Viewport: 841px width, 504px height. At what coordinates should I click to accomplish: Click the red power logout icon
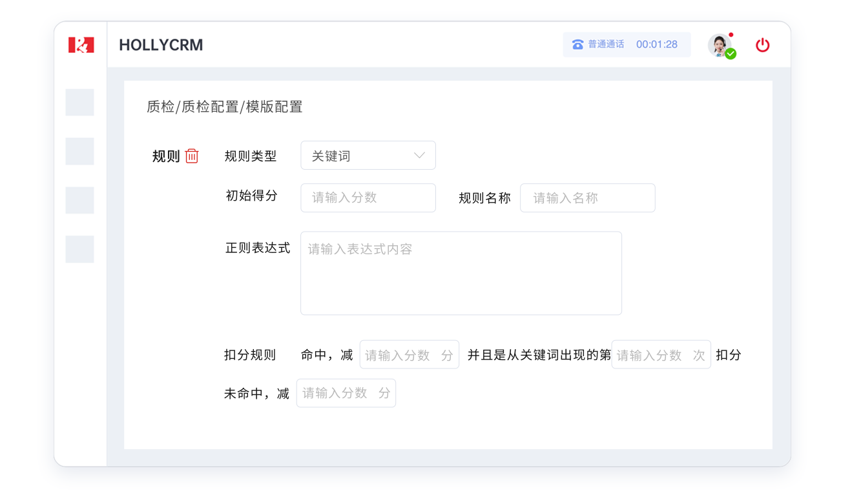coord(763,45)
